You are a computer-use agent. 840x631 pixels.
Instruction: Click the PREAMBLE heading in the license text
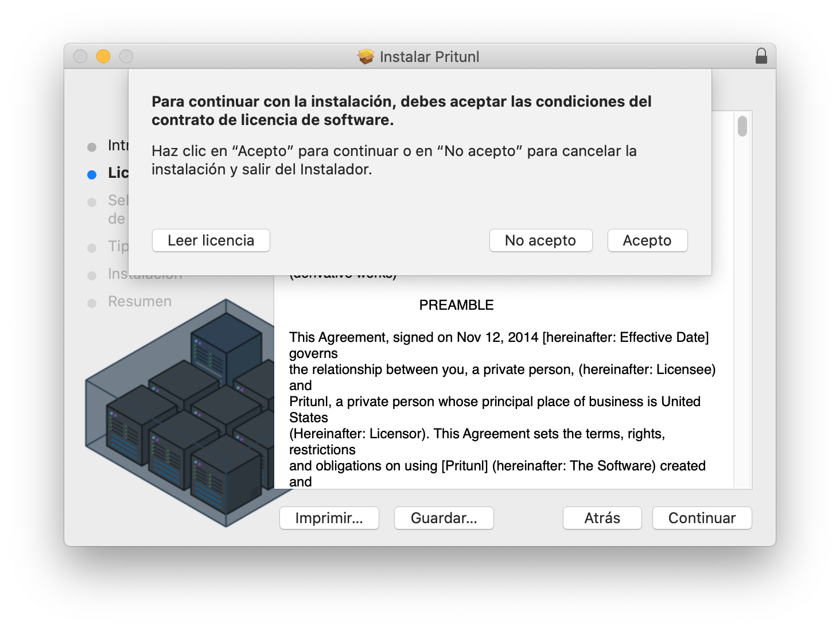tap(456, 305)
